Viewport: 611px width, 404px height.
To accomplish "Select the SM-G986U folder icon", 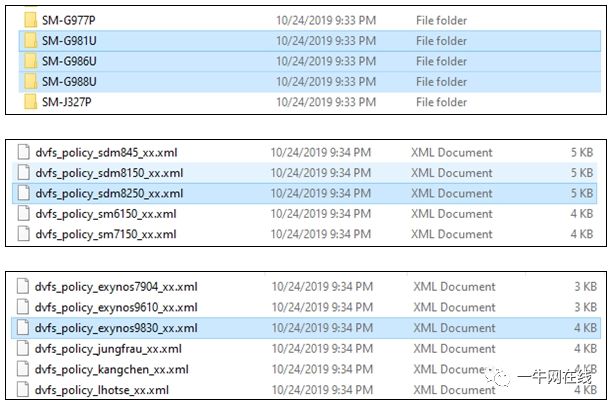I will click(30, 61).
